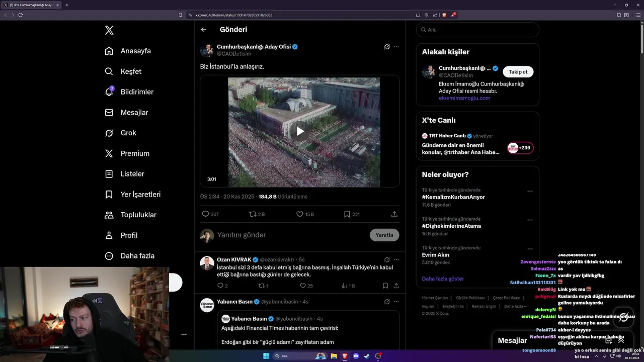Open the Evrim Akın trend

436,255
